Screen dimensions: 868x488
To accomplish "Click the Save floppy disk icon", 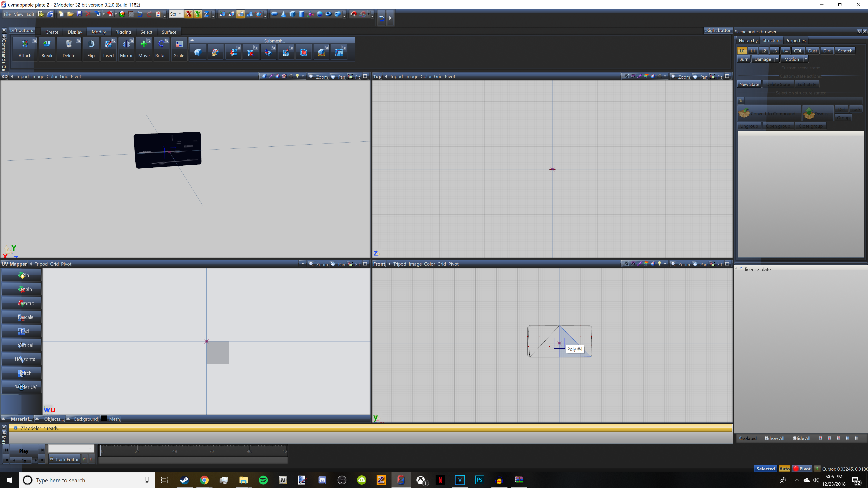I will (80, 14).
